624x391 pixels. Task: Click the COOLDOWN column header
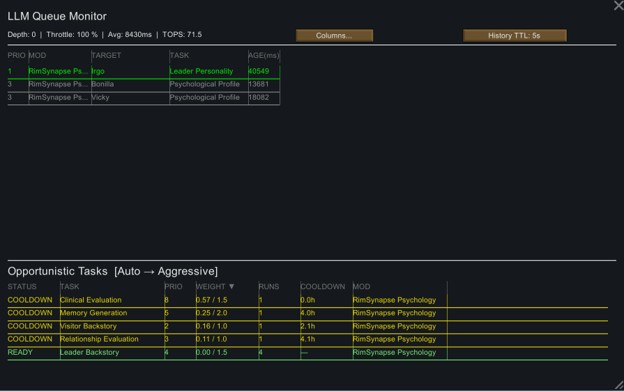coord(323,286)
